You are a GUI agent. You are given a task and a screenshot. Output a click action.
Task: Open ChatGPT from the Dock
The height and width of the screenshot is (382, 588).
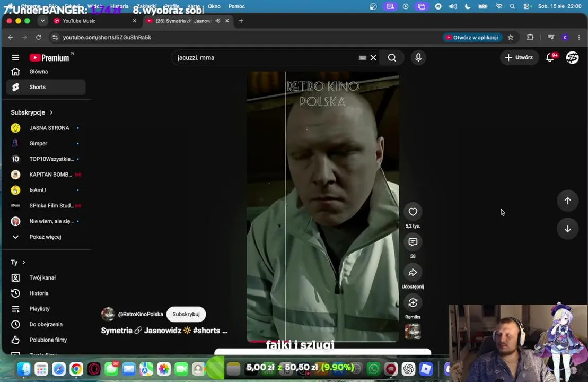coord(408,369)
